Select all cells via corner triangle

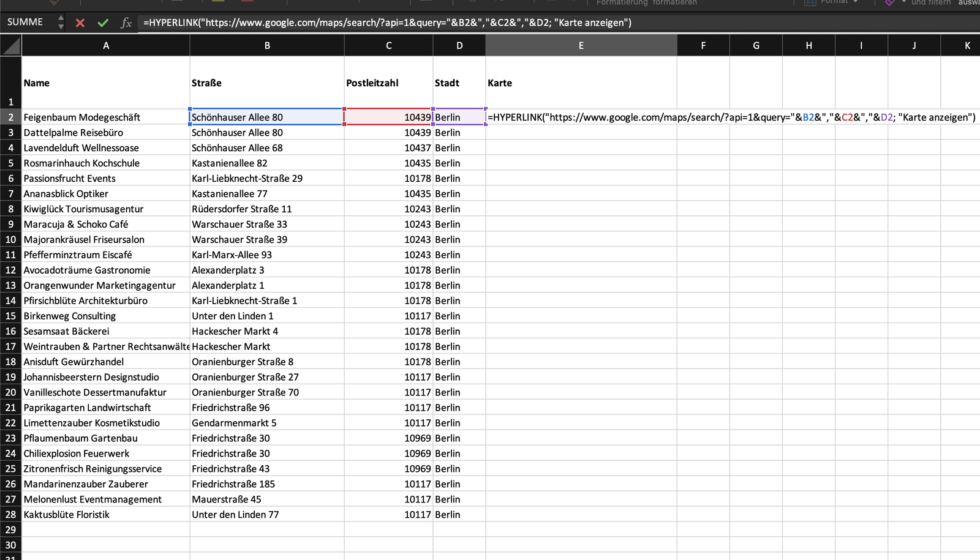pos(11,45)
